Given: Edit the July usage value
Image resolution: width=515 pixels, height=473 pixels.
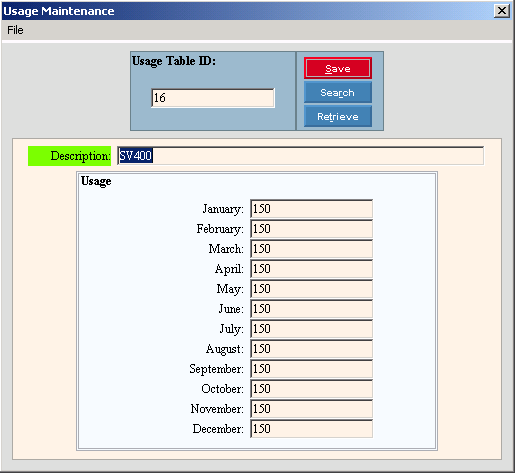Looking at the screenshot, I should (x=311, y=329).
